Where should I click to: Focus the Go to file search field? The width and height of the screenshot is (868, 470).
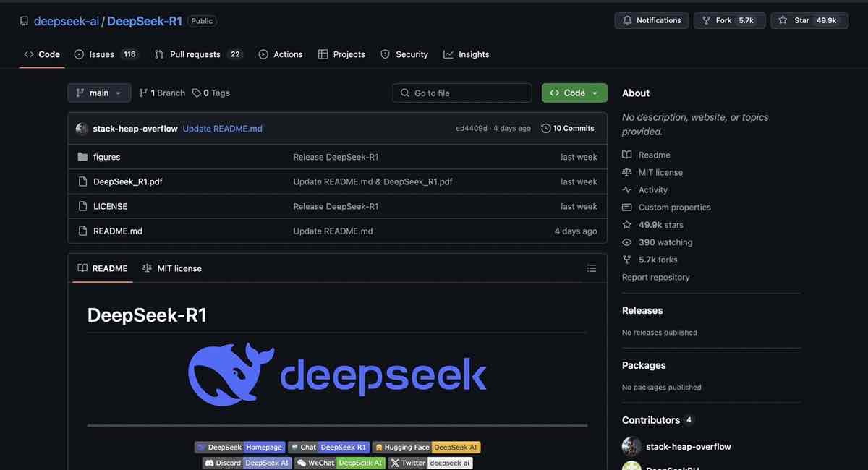pyautogui.click(x=462, y=93)
